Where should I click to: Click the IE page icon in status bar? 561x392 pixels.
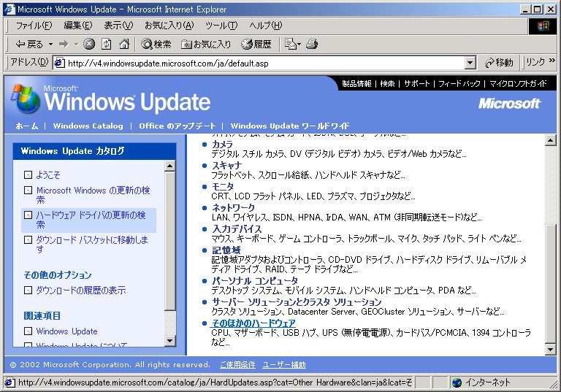coord(9,383)
